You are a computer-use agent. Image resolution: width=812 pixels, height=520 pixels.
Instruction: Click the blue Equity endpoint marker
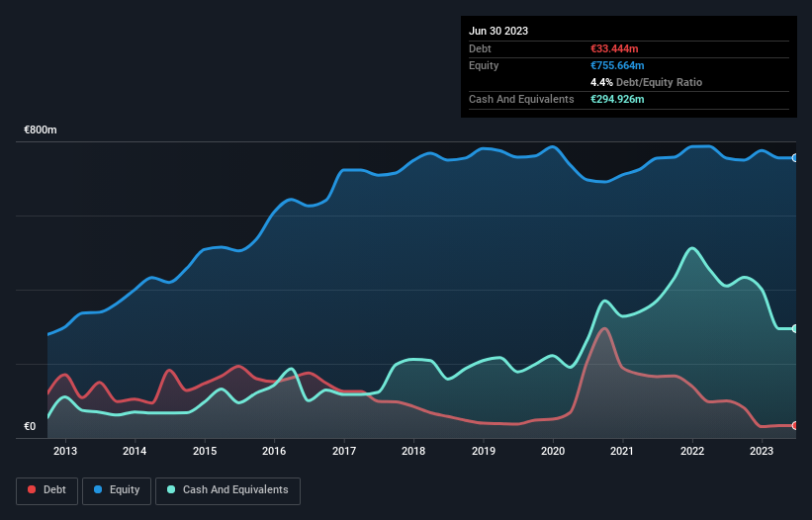coord(795,158)
